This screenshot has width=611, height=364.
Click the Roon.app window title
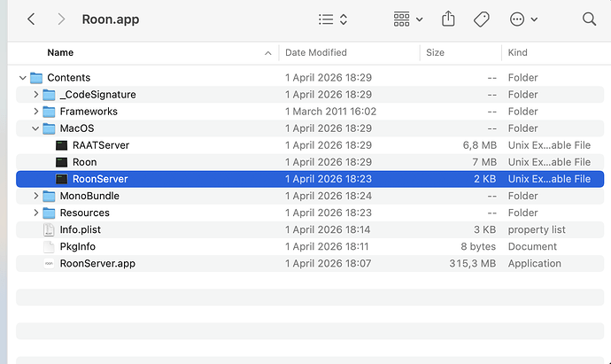coord(111,19)
